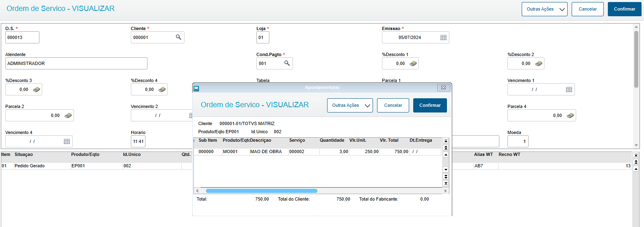Move down one row in Apontamento grid
The image size is (644, 227).
446,170
